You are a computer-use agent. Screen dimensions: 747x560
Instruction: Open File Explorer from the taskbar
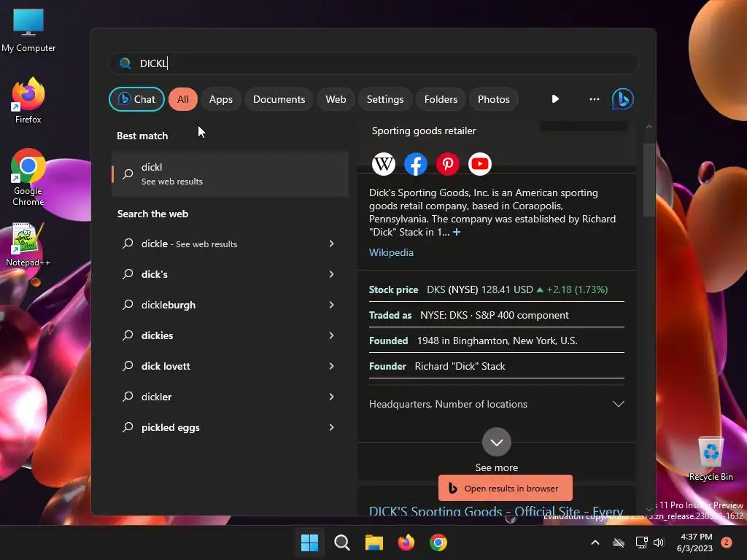(374, 542)
